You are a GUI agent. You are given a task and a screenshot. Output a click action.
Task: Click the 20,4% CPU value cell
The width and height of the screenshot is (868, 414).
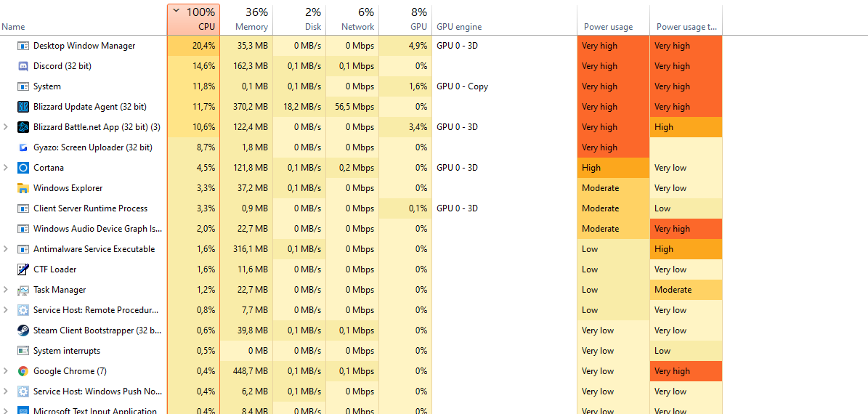coord(193,46)
